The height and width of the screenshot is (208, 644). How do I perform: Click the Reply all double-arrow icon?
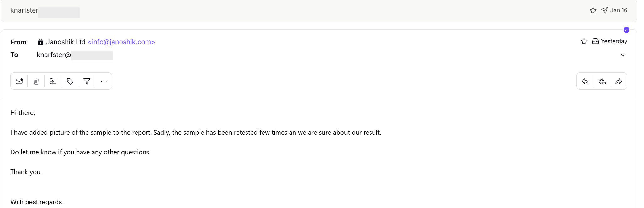tap(602, 81)
